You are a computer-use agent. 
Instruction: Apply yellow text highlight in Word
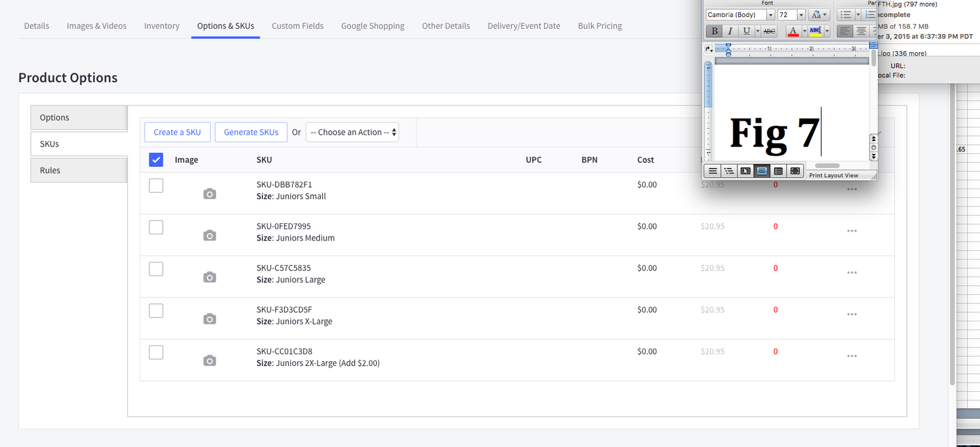tap(815, 31)
